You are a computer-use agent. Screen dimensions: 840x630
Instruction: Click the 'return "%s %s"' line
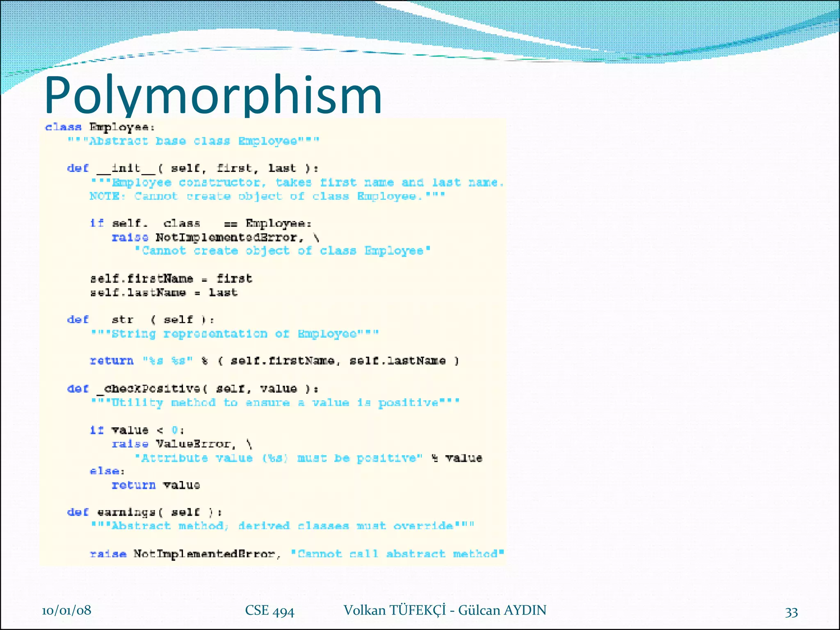pos(274,361)
